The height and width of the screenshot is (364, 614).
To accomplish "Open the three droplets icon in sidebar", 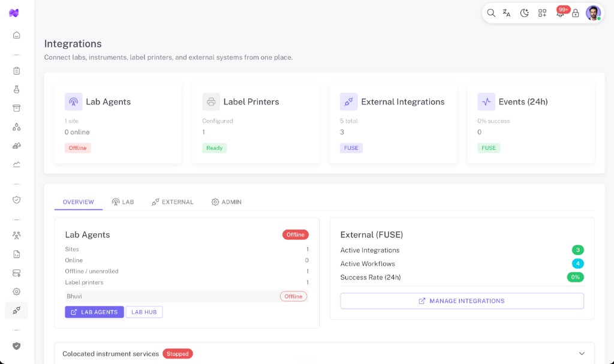I will click(16, 127).
